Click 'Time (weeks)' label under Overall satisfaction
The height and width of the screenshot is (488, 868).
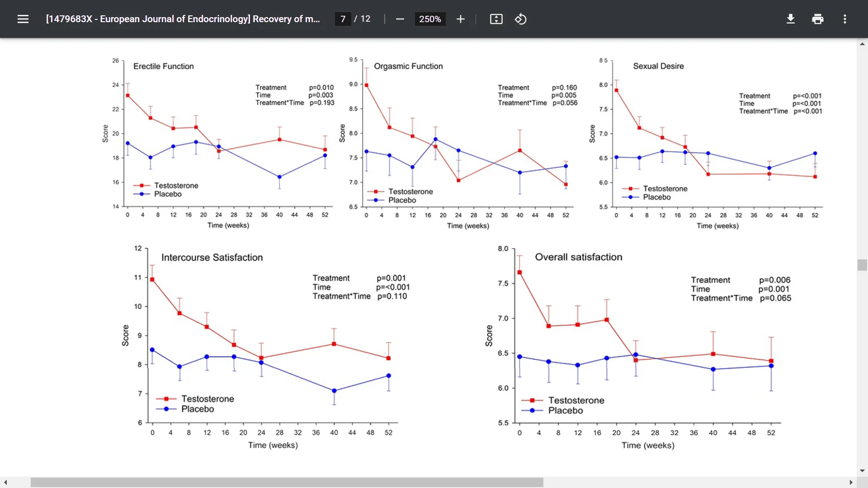[648, 446]
